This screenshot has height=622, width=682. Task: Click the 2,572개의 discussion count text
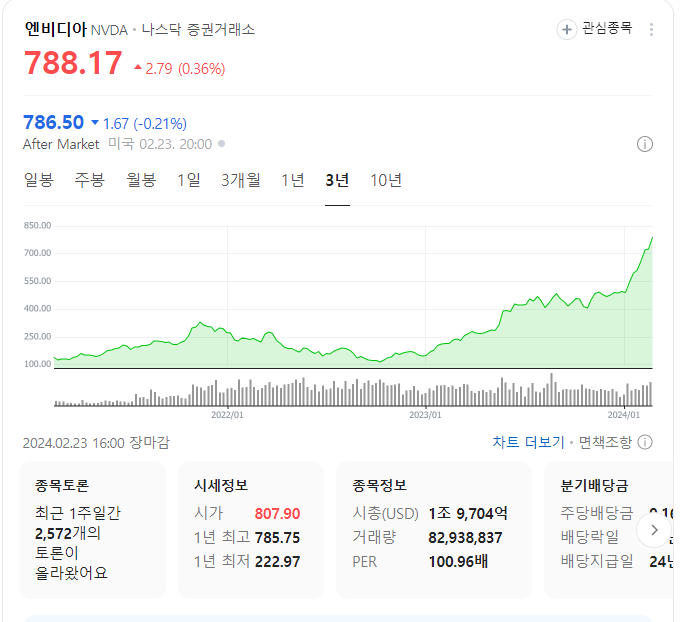point(68,533)
